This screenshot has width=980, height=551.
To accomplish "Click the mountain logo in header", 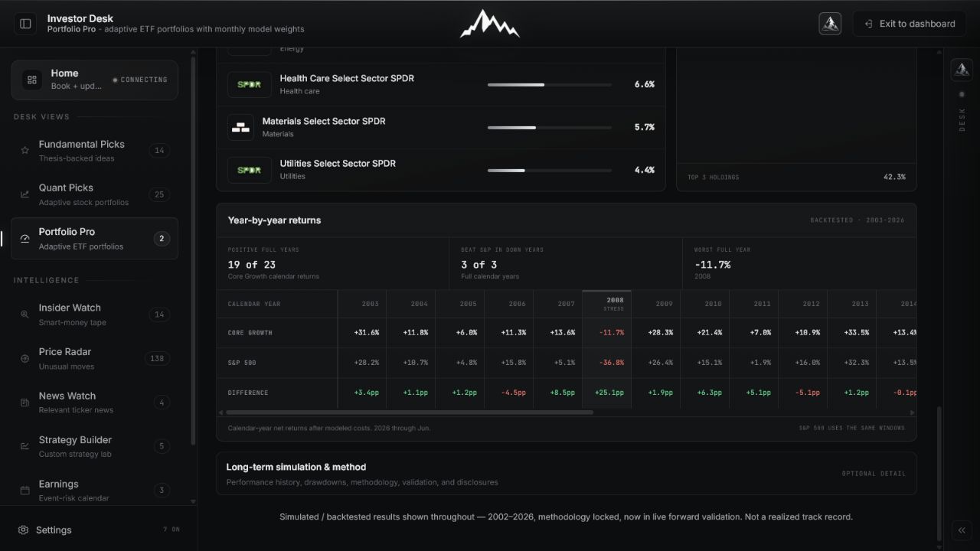I will pos(490,24).
